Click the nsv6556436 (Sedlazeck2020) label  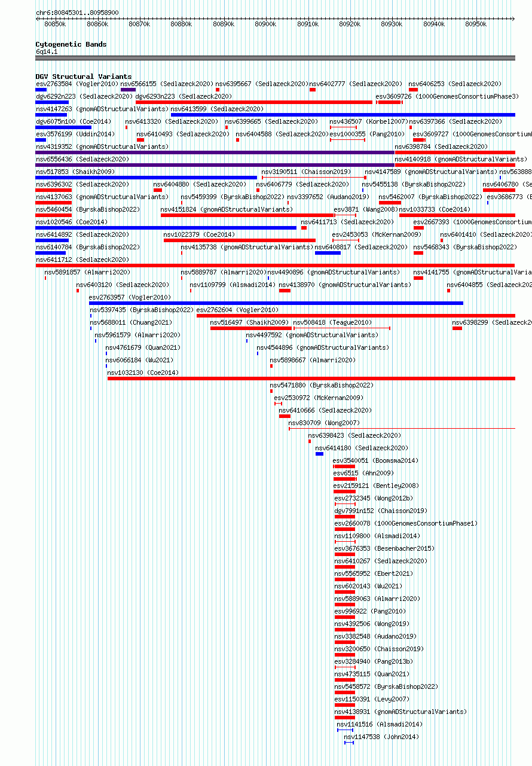(x=82, y=159)
